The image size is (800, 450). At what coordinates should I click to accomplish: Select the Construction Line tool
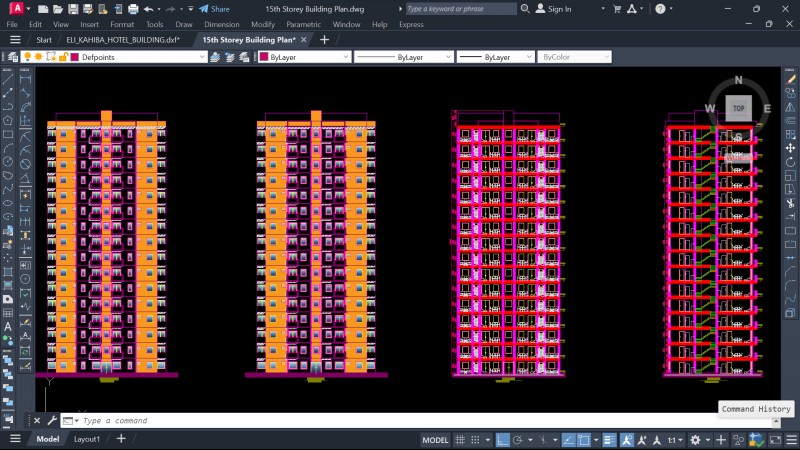[x=8, y=93]
